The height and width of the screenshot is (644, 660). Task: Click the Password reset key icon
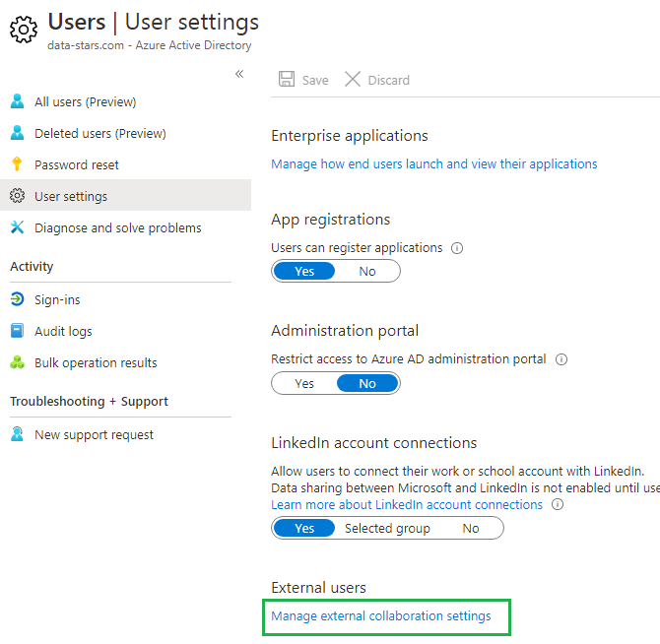(x=17, y=164)
